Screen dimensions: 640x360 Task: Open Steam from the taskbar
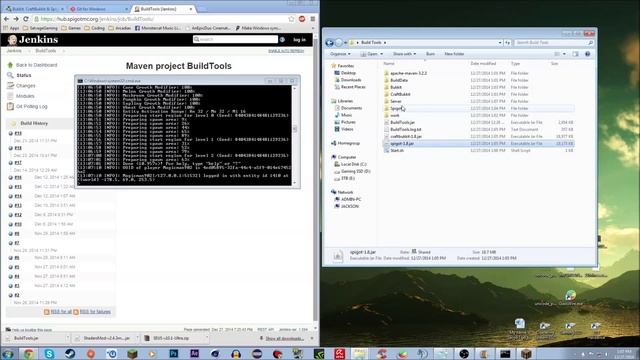[70, 353]
